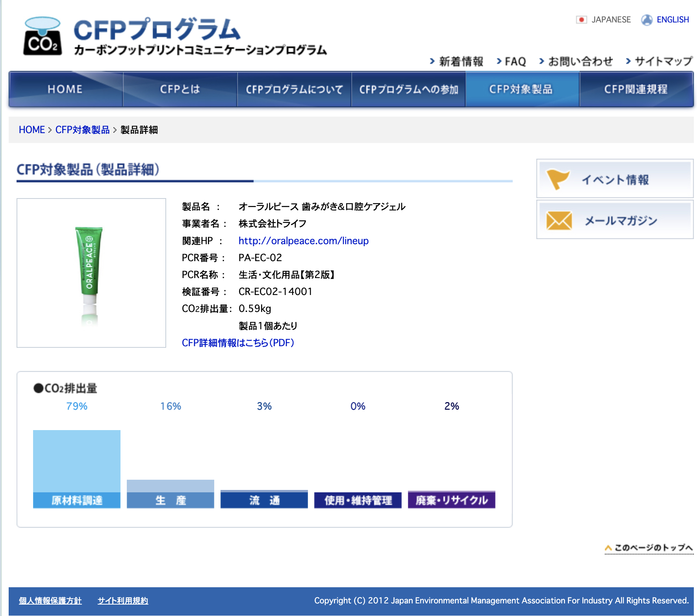Click the arrow icon before FAQ
The height and width of the screenshot is (616, 697).
pyautogui.click(x=499, y=61)
